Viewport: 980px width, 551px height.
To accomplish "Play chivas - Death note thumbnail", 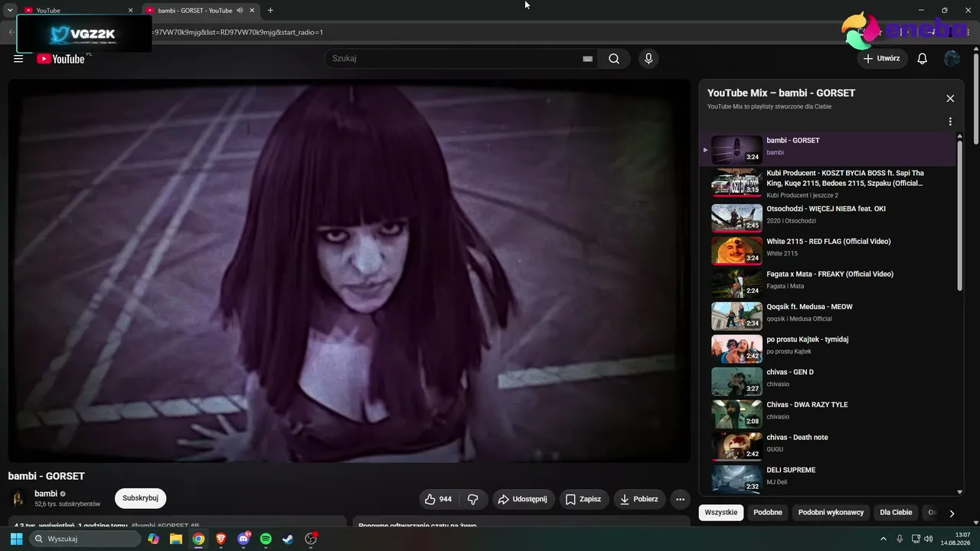I will (x=737, y=446).
